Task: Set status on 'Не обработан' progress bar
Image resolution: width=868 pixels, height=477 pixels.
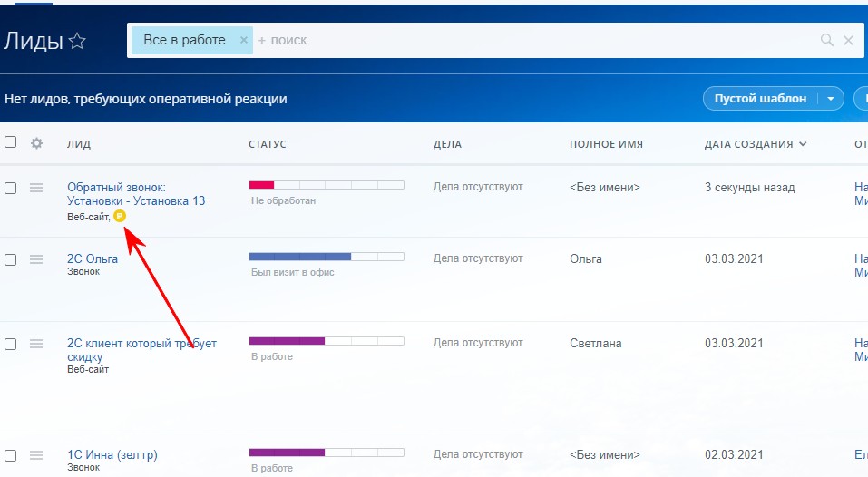Action: 327,185
